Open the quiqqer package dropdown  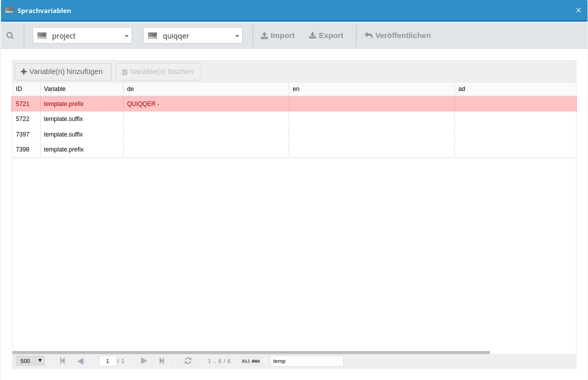click(x=193, y=35)
